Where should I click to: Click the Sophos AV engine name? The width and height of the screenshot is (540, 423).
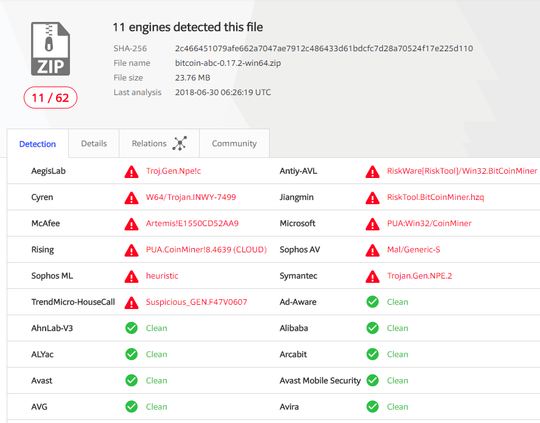pyautogui.click(x=300, y=249)
